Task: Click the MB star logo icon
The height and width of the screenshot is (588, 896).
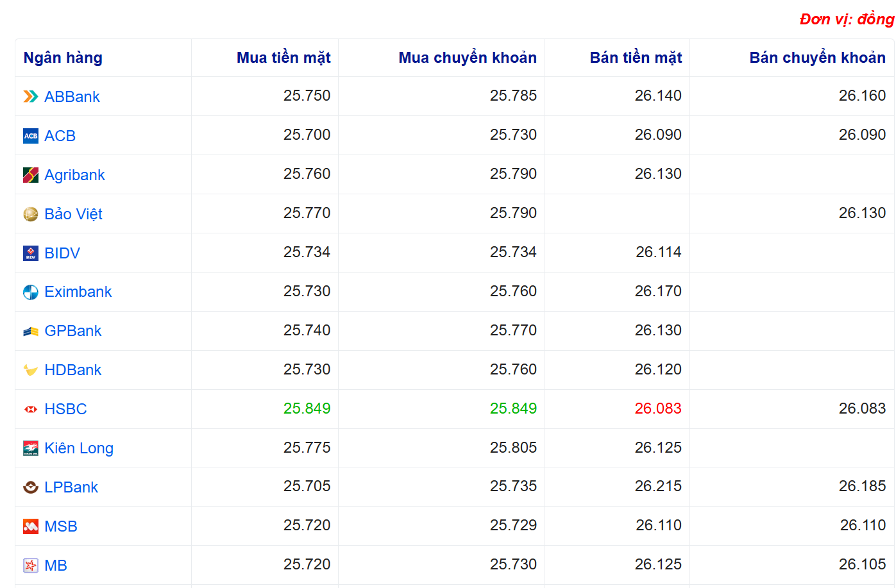Action: [x=31, y=566]
